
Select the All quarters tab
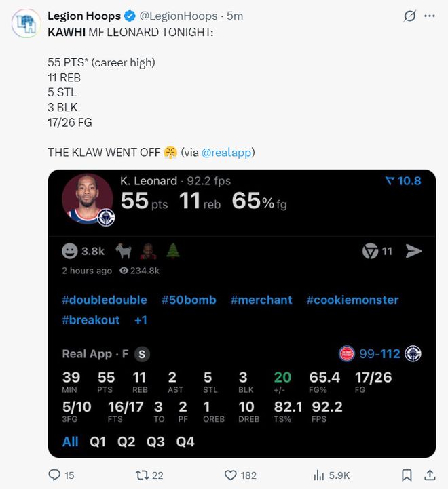pyautogui.click(x=70, y=442)
